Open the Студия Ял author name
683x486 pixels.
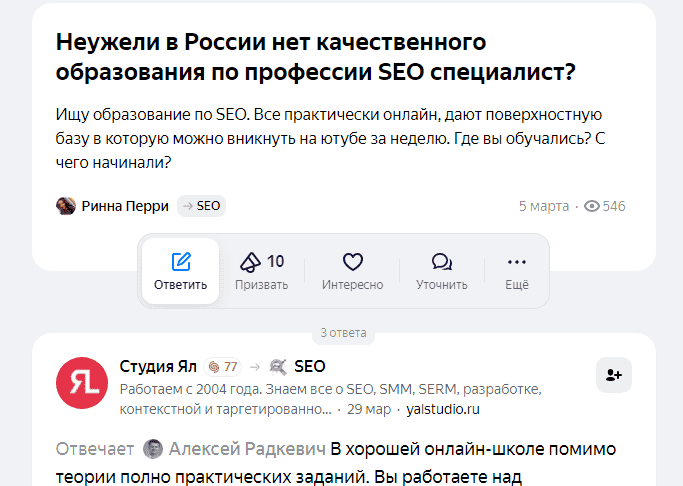point(158,366)
